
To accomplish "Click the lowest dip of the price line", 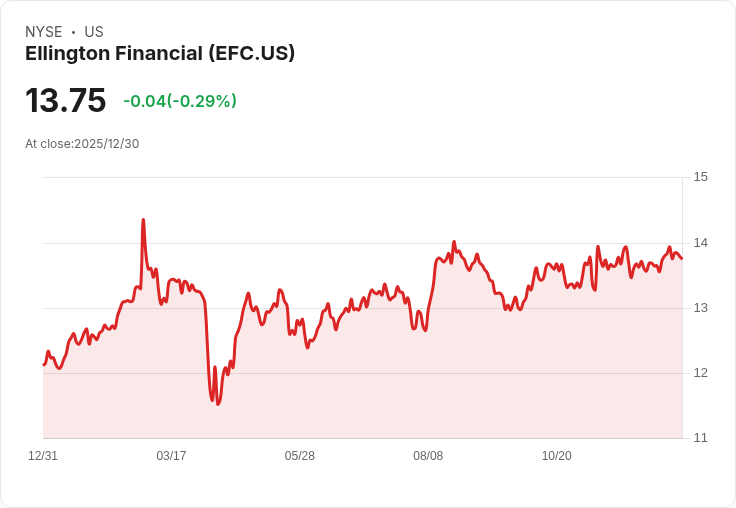I will [218, 404].
